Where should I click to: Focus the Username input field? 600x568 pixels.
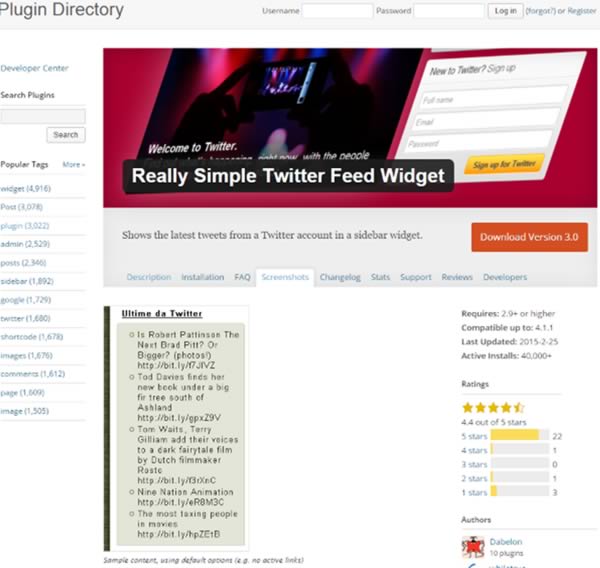point(337,11)
